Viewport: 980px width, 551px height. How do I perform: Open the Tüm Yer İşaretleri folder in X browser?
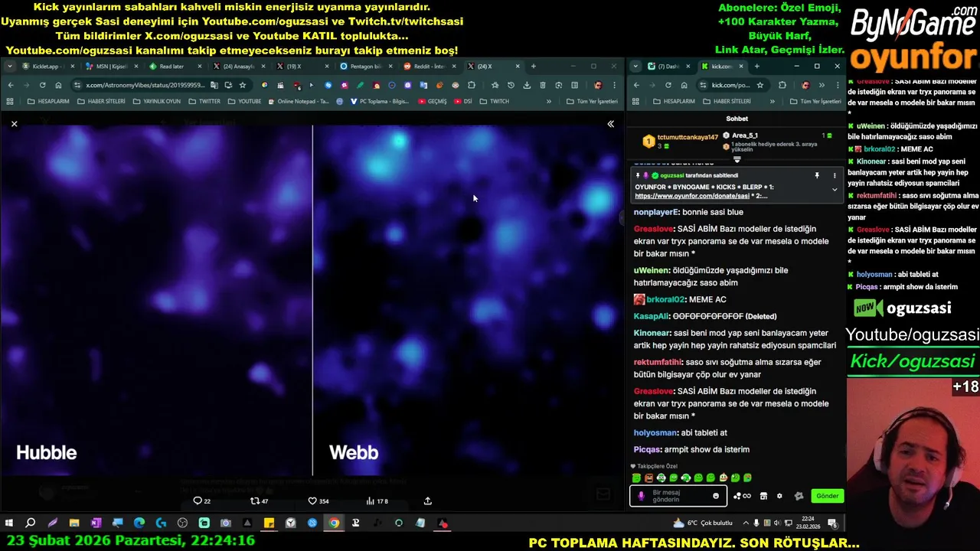[592, 101]
